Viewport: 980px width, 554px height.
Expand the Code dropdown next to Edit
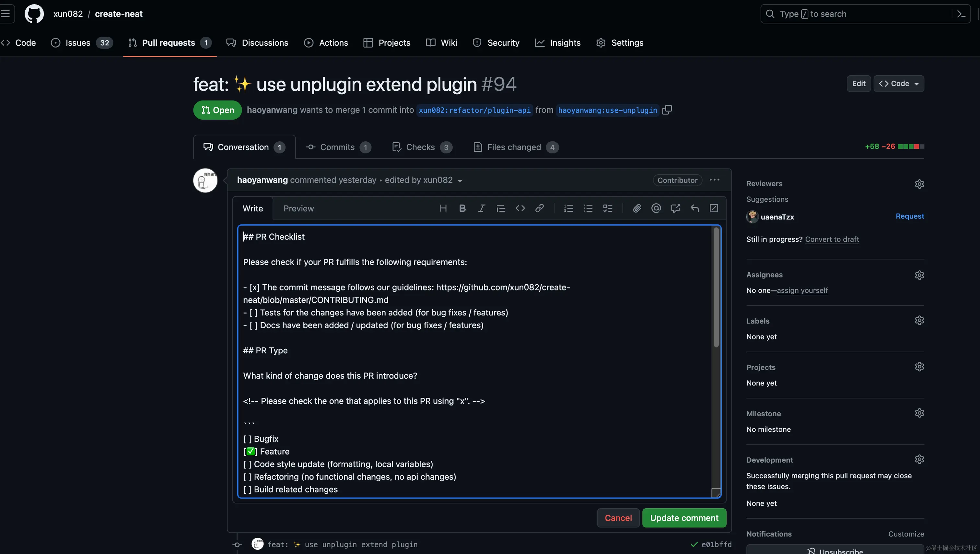(899, 84)
